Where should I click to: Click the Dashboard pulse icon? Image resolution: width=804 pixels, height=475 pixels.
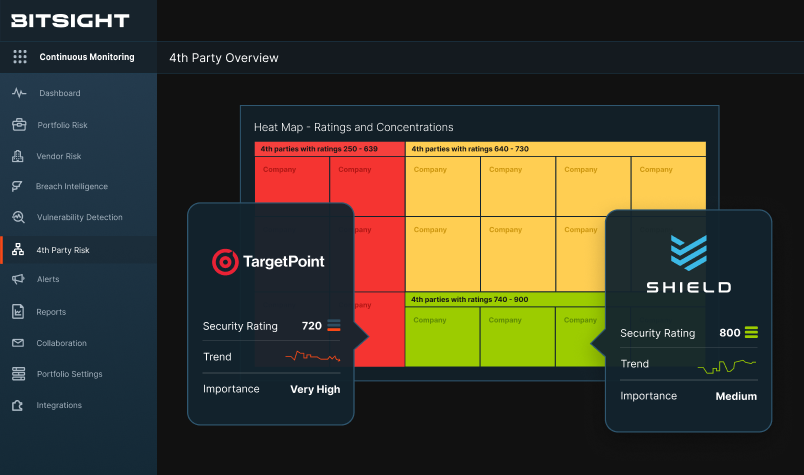coord(19,93)
